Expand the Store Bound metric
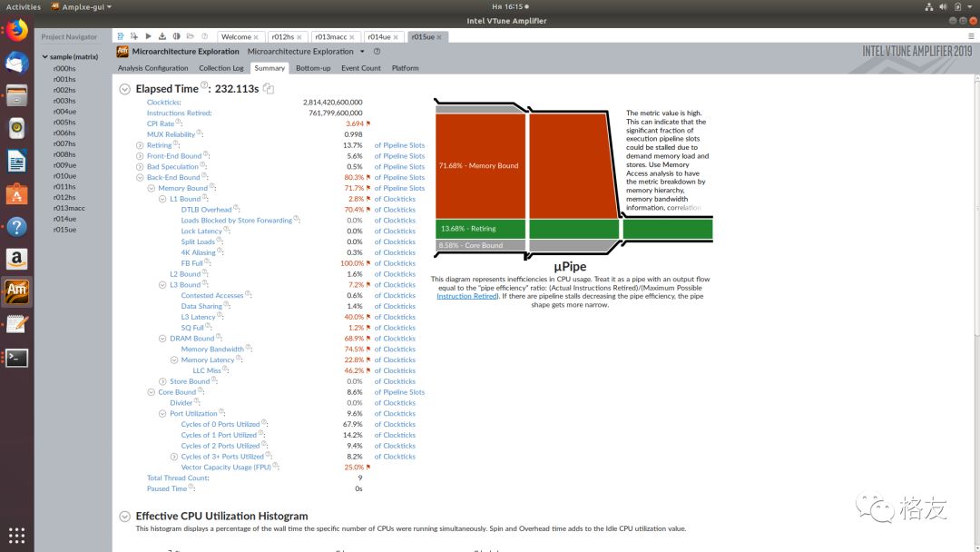980x552 pixels. pyautogui.click(x=162, y=381)
